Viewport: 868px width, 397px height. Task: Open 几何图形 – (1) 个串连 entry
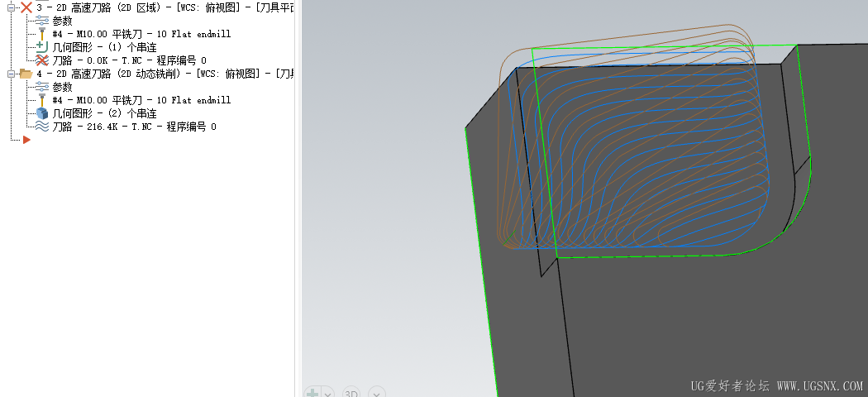point(104,48)
